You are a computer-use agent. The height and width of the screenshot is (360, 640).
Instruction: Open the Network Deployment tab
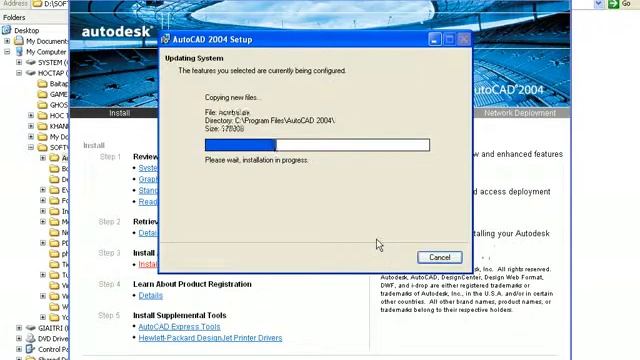[x=520, y=113]
